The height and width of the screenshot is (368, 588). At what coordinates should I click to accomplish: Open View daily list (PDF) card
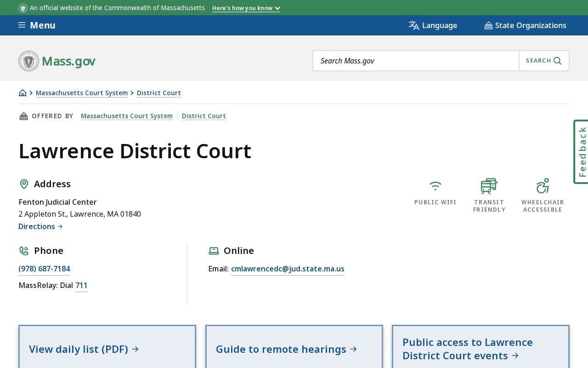tap(107, 347)
